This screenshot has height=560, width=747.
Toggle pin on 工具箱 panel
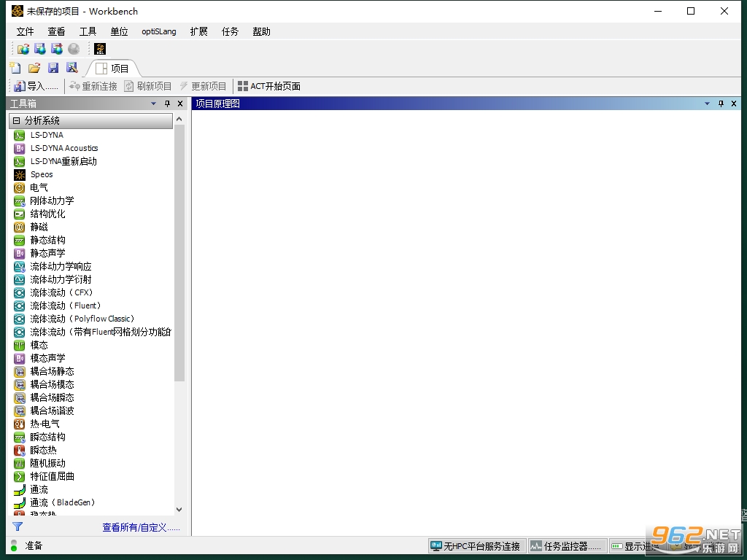167,104
